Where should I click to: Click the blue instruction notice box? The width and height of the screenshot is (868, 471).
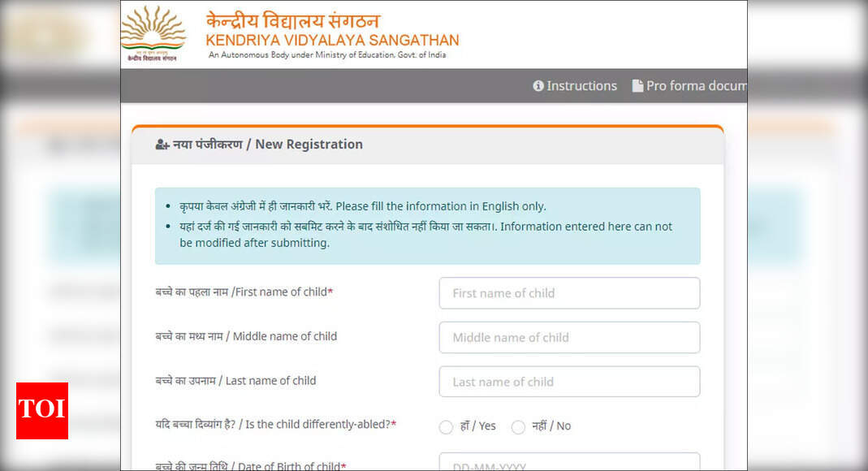tap(428, 224)
